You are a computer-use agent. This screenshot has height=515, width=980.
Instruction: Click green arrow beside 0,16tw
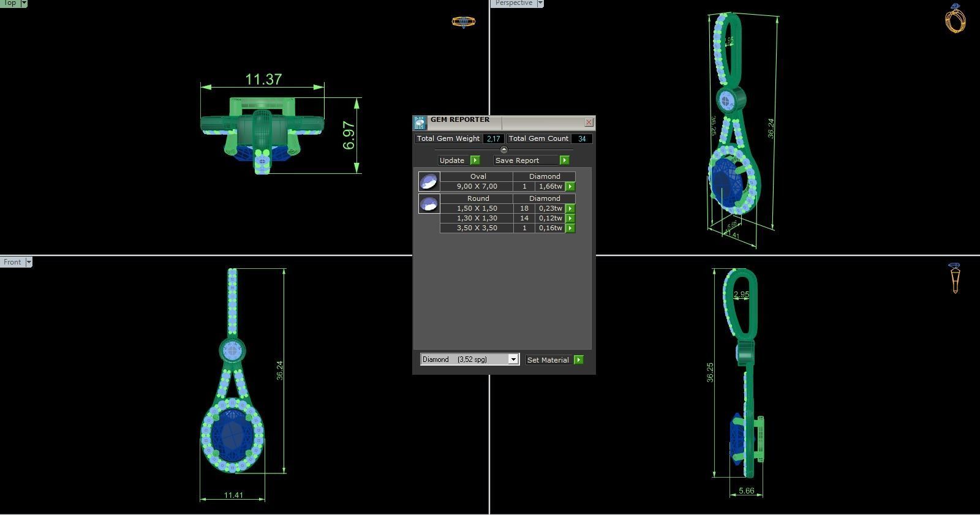(570, 228)
